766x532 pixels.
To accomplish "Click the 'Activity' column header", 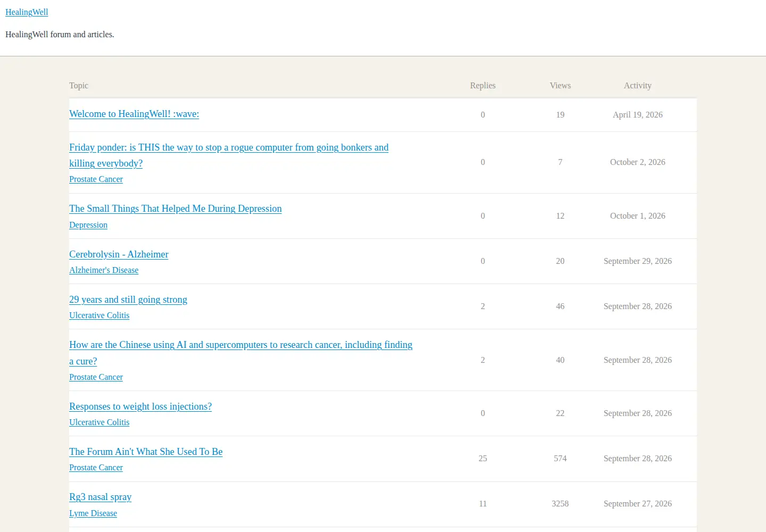I will click(x=638, y=86).
